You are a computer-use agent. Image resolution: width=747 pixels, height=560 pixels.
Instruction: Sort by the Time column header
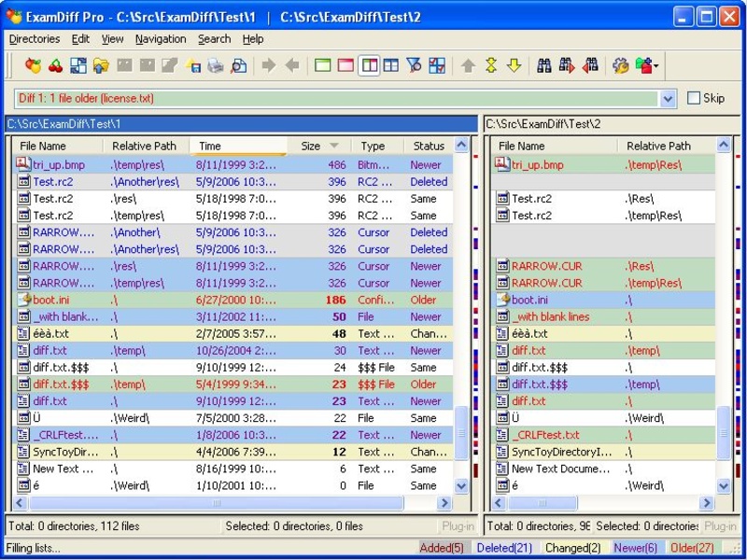238,146
